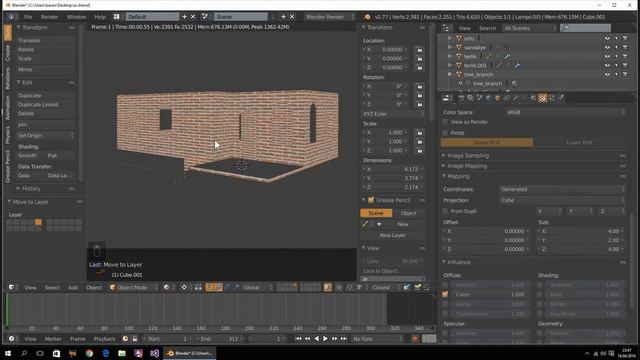The image size is (640, 360).
Task: Open the viewport shading sphere icon
Action: click(x=167, y=287)
